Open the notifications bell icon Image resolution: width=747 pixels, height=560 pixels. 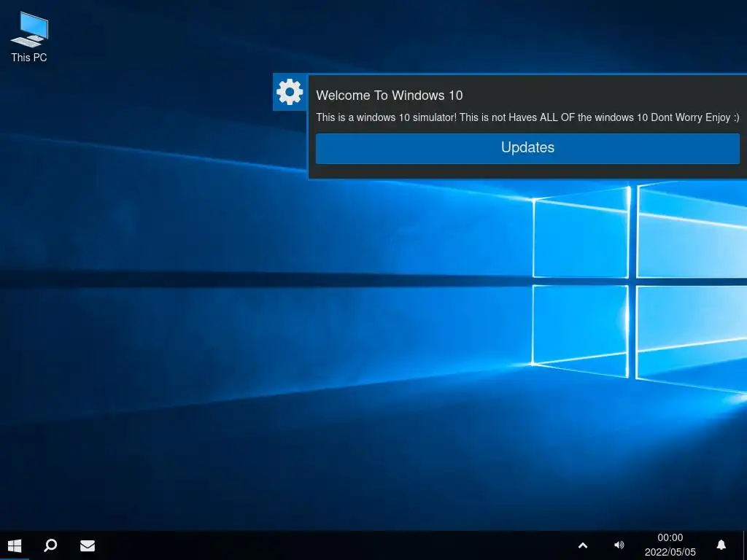point(721,545)
